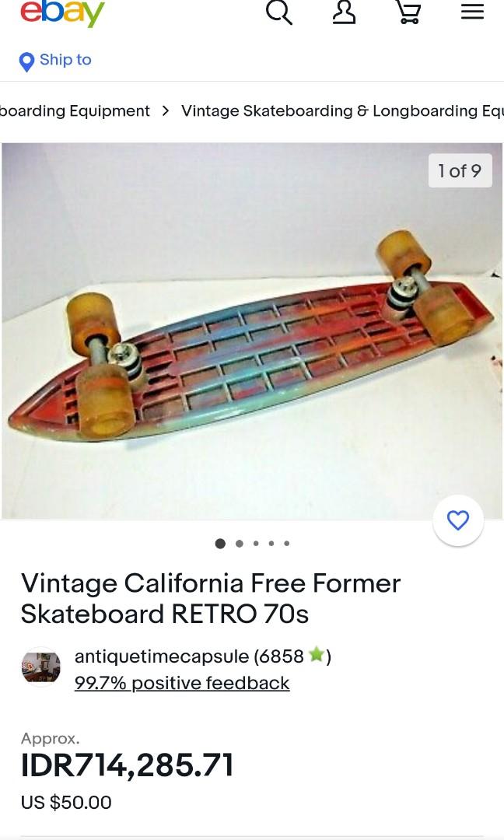Open the account profile icon
Viewport: 504px width, 840px height.
point(344,12)
